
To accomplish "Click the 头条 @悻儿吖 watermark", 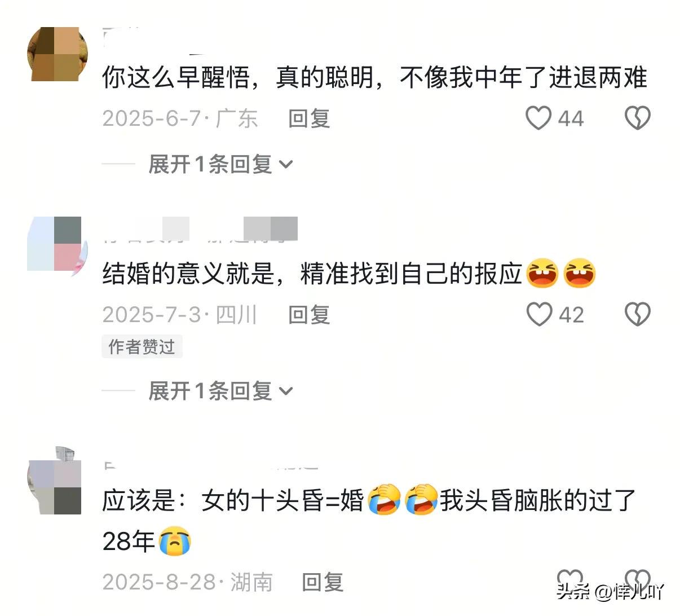I will click(611, 591).
